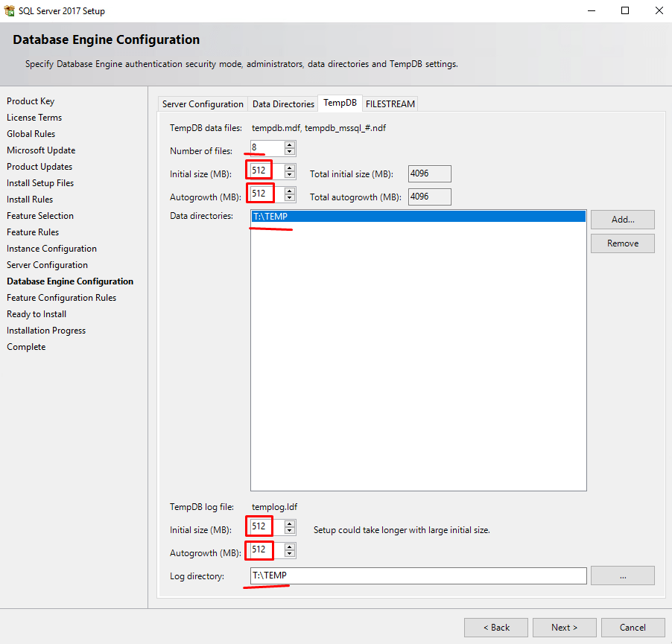The height and width of the screenshot is (644, 672).
Task: Go to the Next setup step
Action: pyautogui.click(x=564, y=627)
